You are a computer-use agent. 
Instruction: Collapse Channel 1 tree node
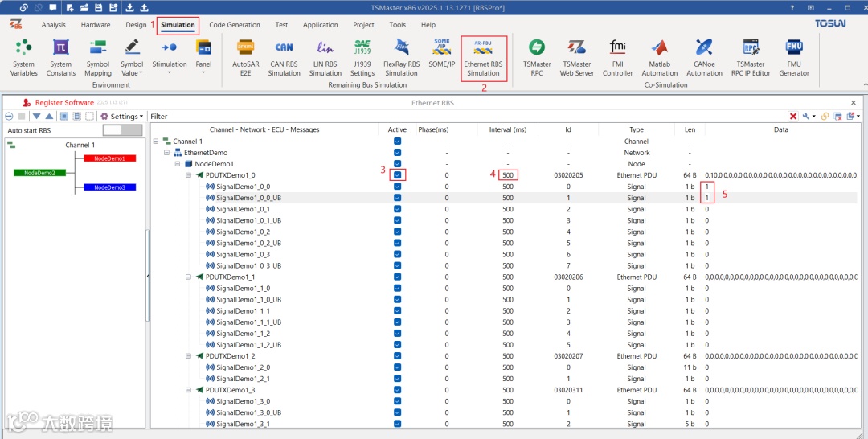[x=156, y=142]
